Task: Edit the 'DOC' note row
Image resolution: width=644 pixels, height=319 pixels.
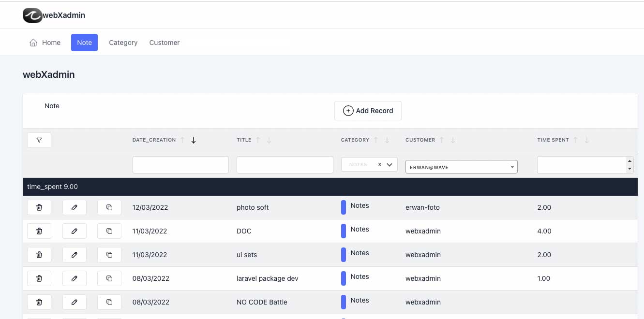Action: (x=75, y=231)
